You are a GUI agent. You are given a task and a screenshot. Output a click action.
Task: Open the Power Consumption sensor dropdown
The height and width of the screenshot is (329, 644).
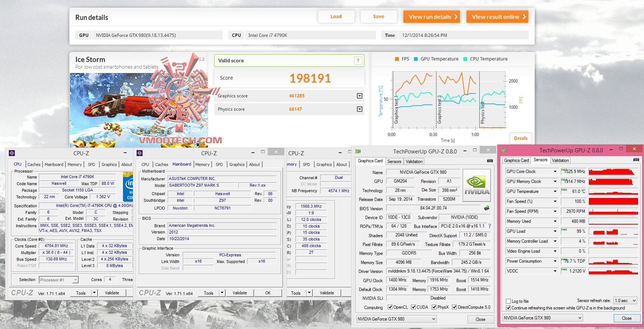click(555, 261)
